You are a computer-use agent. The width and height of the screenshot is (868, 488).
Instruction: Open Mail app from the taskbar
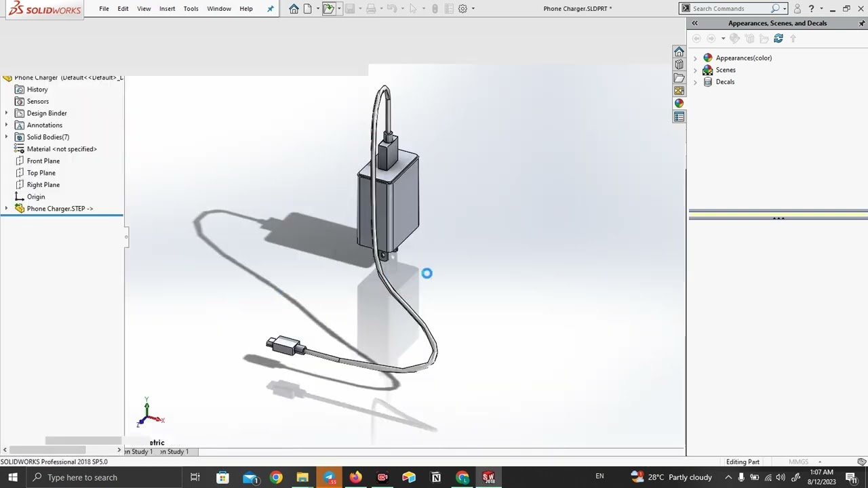click(250, 477)
